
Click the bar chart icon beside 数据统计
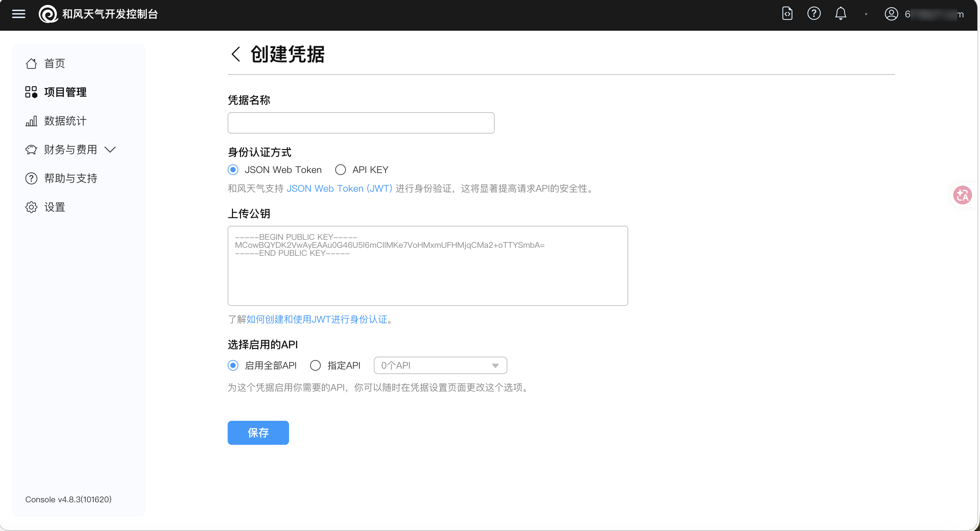31,121
